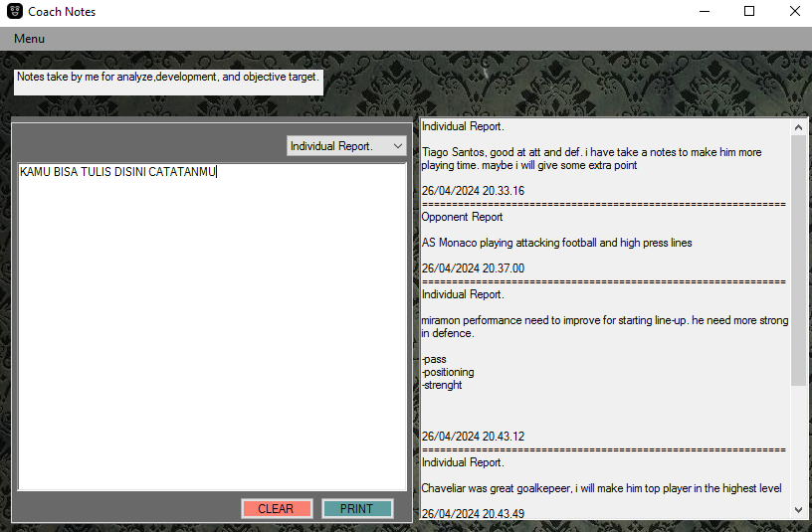This screenshot has width=812, height=532.
Task: Click the timestamp 26/04/2024 20.33.16
Action: pos(473,191)
